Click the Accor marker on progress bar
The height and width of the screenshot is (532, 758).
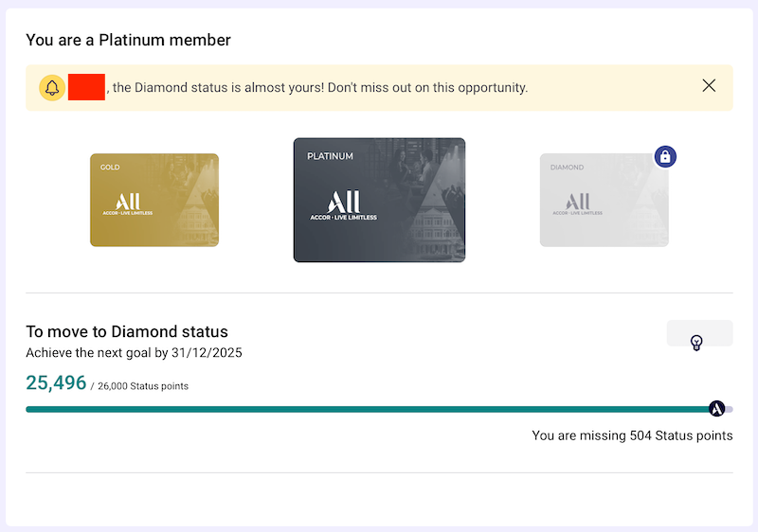point(717,409)
